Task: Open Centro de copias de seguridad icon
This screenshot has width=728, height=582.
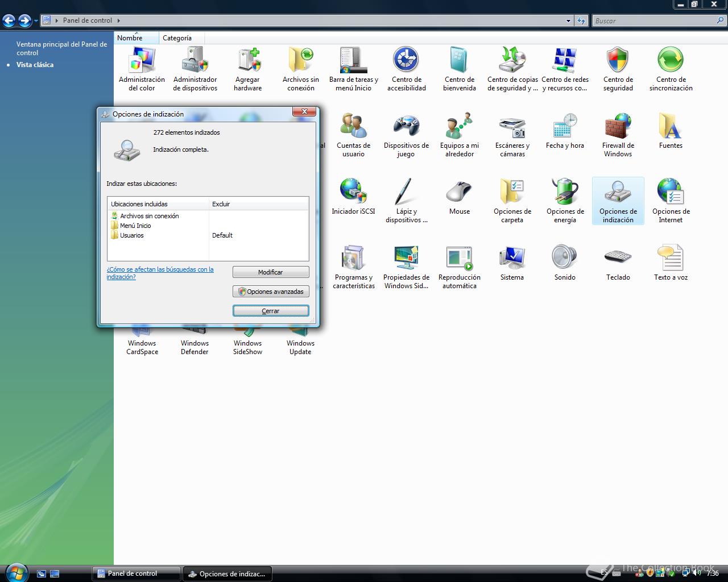Action: (x=512, y=69)
